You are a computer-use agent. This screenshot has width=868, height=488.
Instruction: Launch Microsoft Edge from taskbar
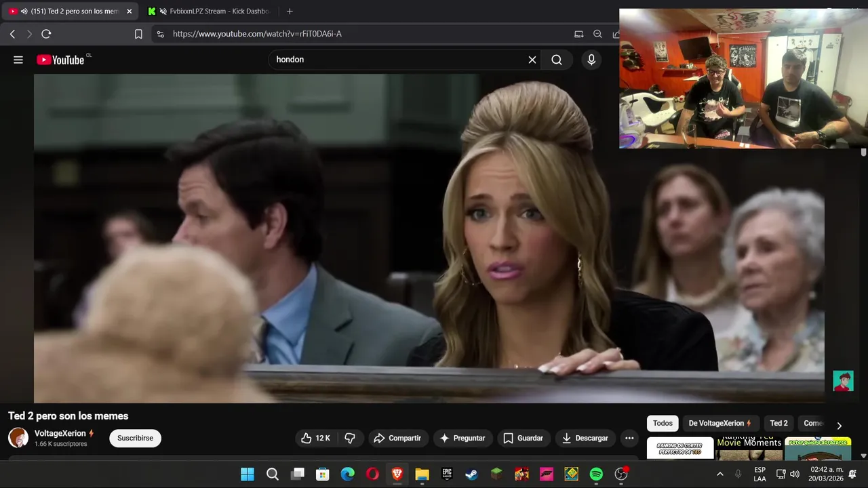(x=347, y=474)
